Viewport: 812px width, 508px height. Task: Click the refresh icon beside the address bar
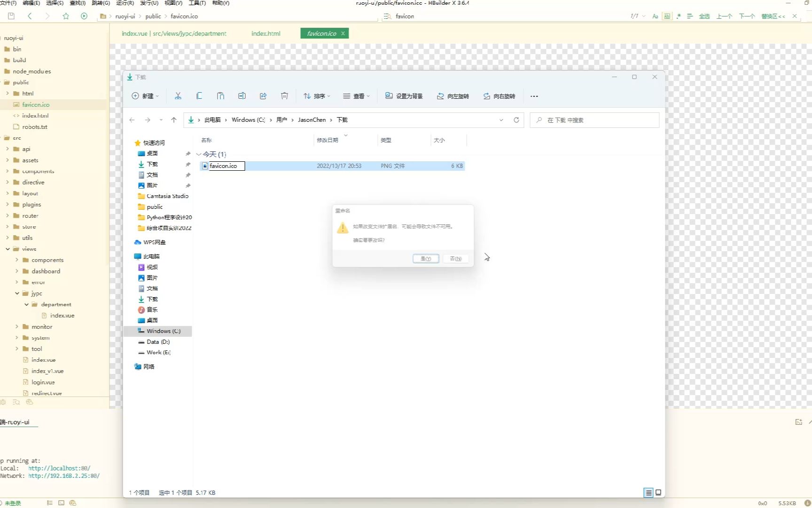coord(516,120)
